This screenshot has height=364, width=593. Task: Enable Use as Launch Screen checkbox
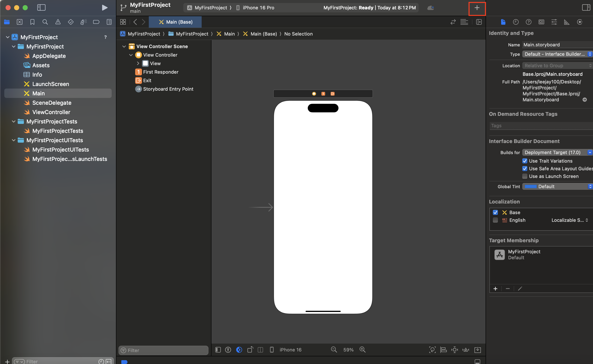pyautogui.click(x=525, y=176)
